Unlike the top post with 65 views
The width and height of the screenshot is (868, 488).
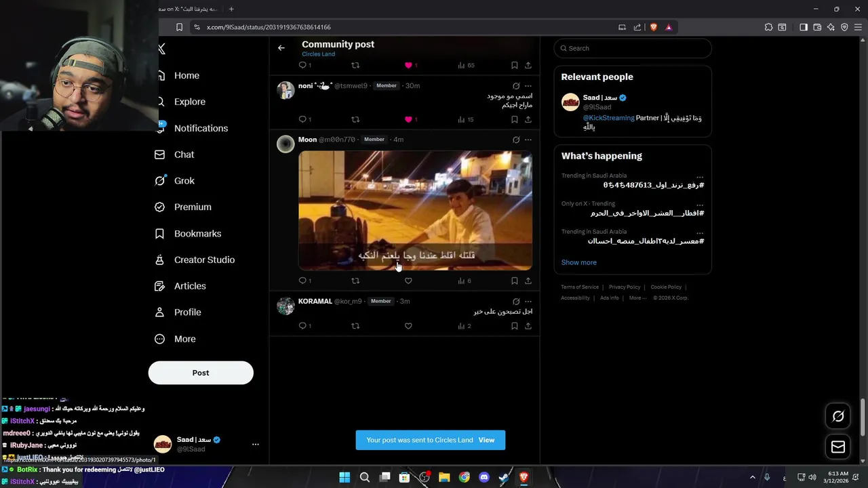point(408,65)
